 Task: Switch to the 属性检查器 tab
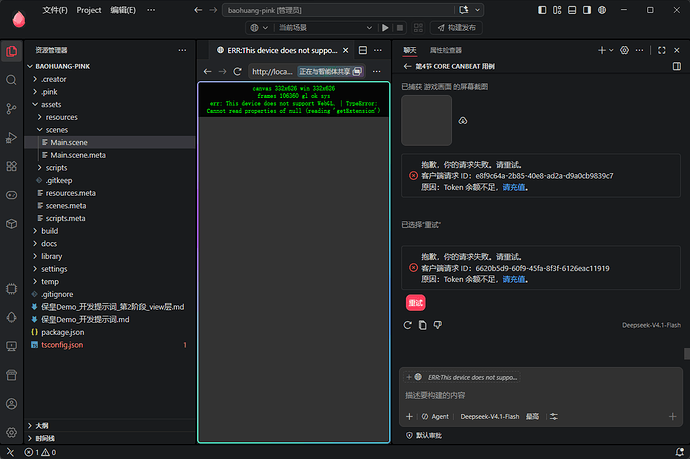coord(446,50)
